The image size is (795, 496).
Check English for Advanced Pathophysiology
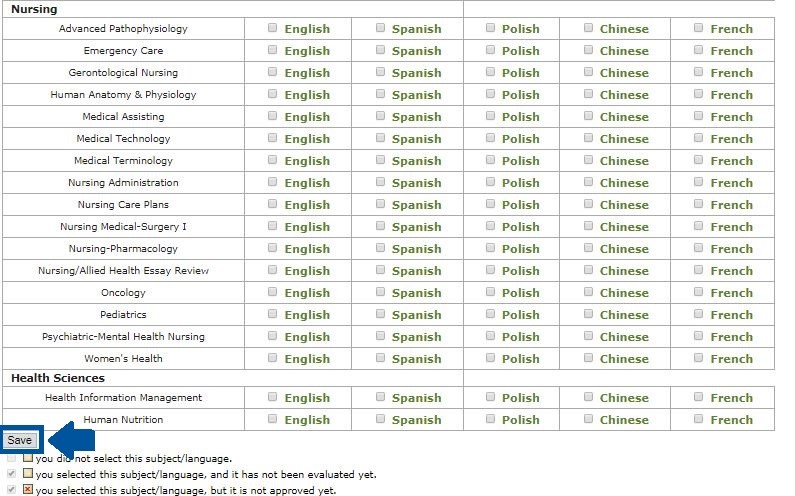[x=273, y=28]
